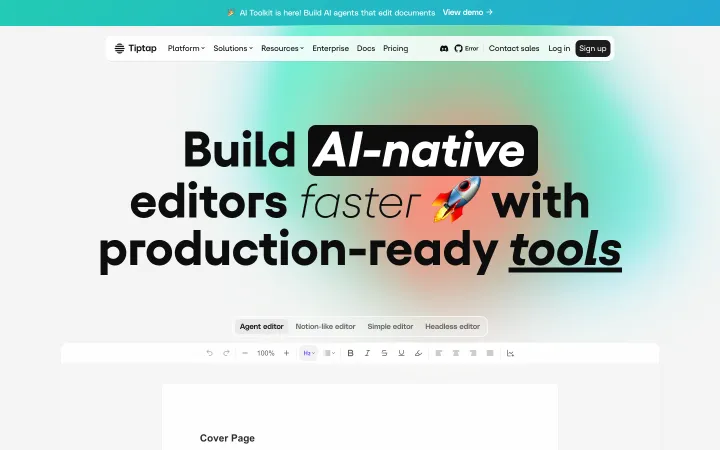
Task: Toggle underline formatting
Action: (x=401, y=353)
